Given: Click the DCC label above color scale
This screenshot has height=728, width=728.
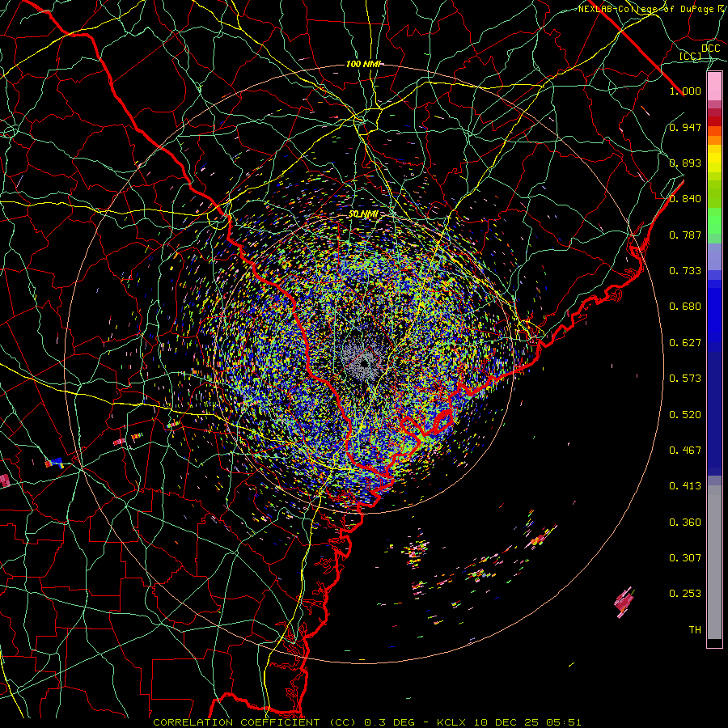Looking at the screenshot, I should (711, 48).
